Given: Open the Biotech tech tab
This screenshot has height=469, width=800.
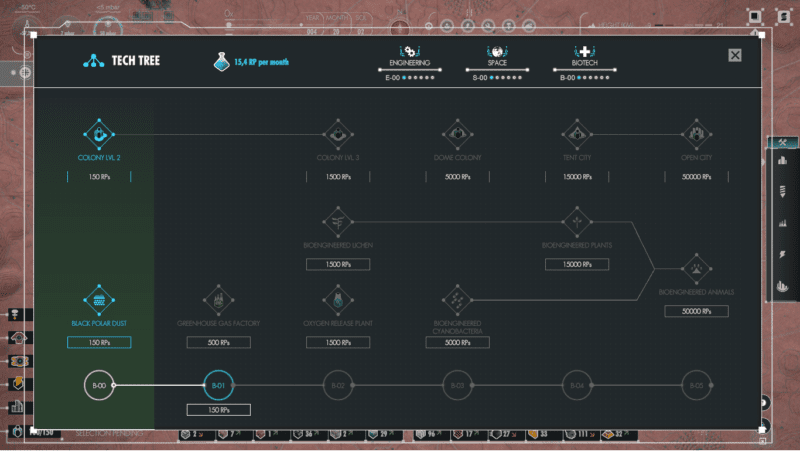Looking at the screenshot, I should click(585, 56).
